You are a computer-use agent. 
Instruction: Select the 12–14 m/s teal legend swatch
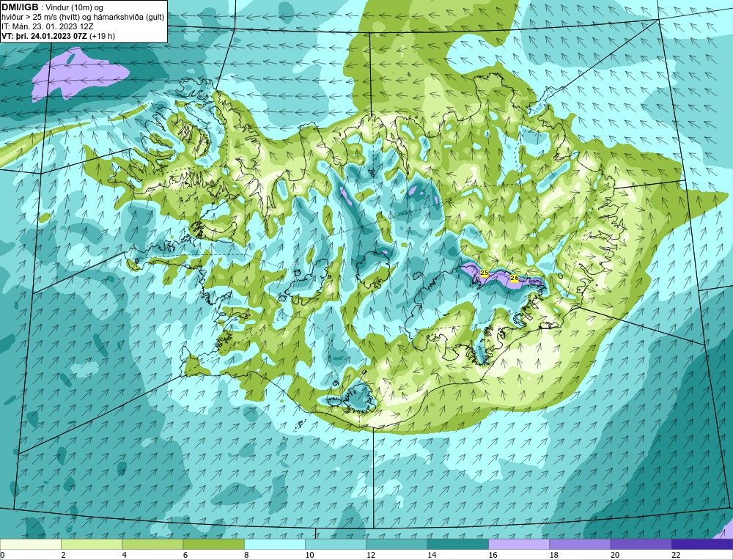397,545
